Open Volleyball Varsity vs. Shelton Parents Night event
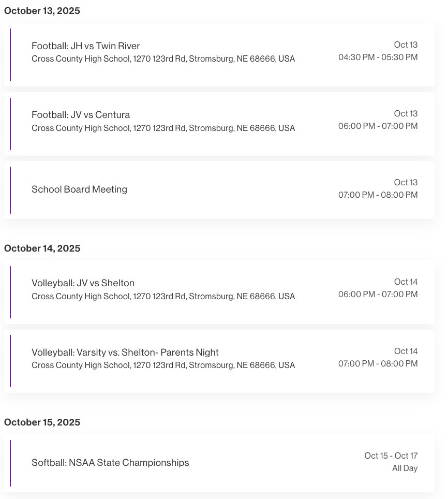 tap(125, 353)
